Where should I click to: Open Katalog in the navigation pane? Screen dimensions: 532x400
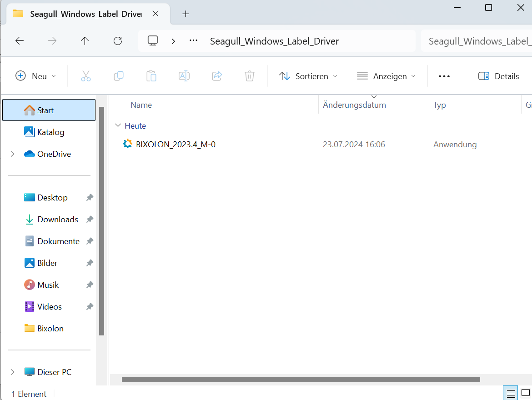pos(50,132)
